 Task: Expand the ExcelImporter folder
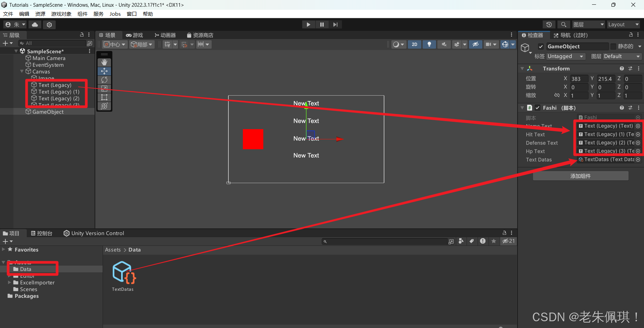(x=9, y=282)
